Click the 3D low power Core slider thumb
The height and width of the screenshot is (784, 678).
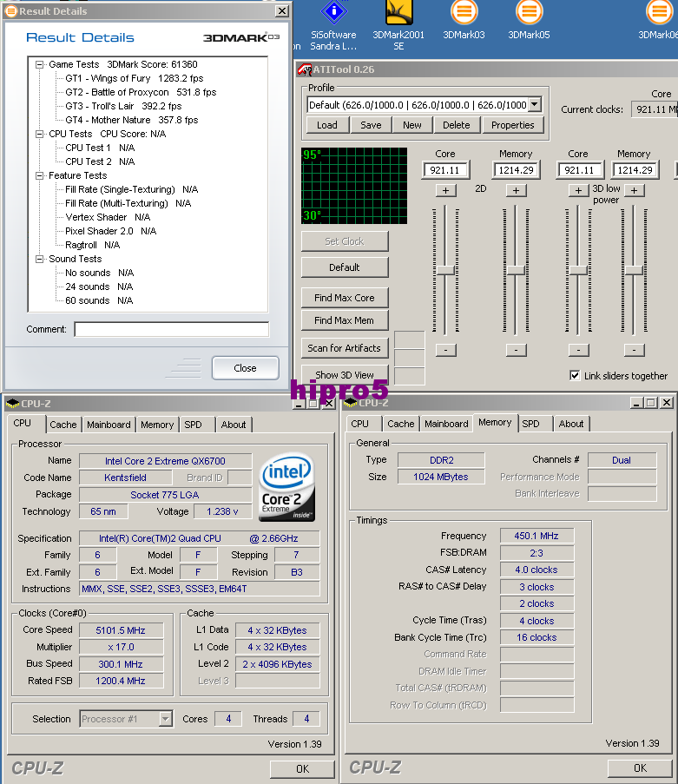(578, 270)
